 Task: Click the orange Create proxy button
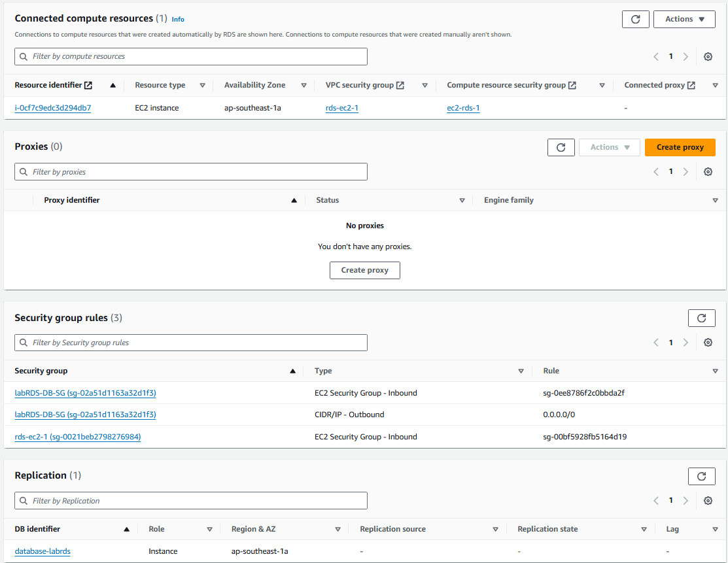pyautogui.click(x=680, y=147)
